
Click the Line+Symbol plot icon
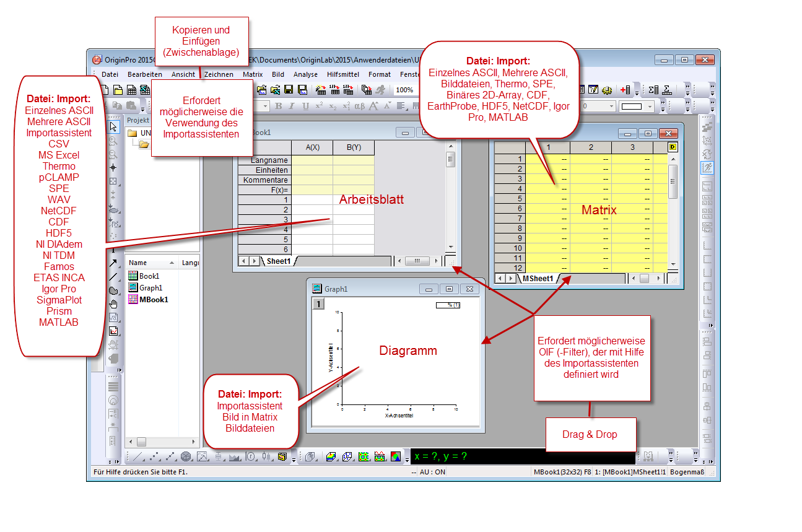[x=171, y=456]
